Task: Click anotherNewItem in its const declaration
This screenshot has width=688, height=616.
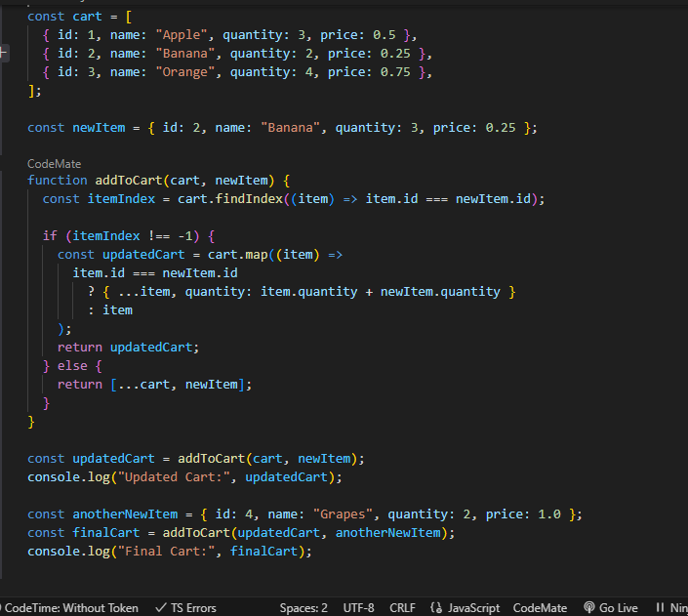Action: pos(125,514)
